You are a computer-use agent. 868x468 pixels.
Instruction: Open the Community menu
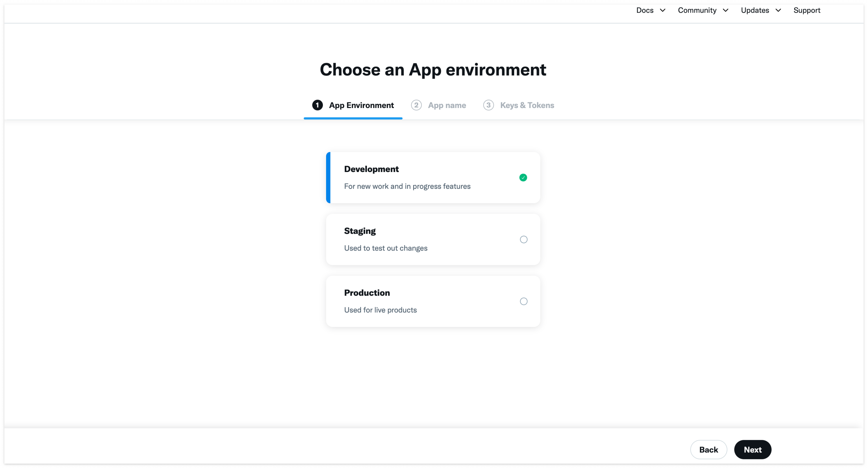[x=697, y=10]
